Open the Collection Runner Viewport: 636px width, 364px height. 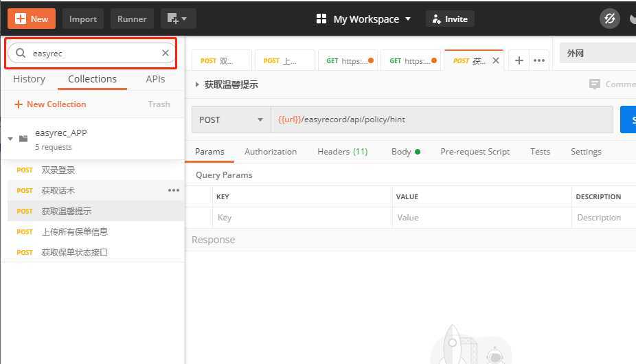(132, 19)
